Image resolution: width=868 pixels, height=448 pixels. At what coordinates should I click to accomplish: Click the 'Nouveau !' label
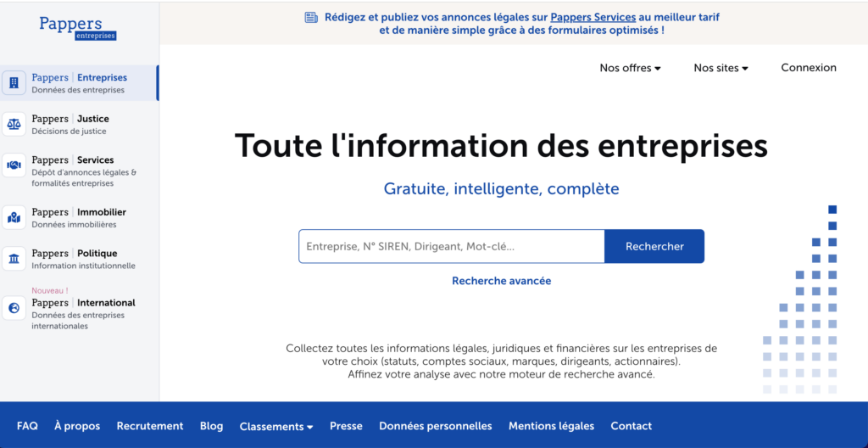[x=50, y=290]
